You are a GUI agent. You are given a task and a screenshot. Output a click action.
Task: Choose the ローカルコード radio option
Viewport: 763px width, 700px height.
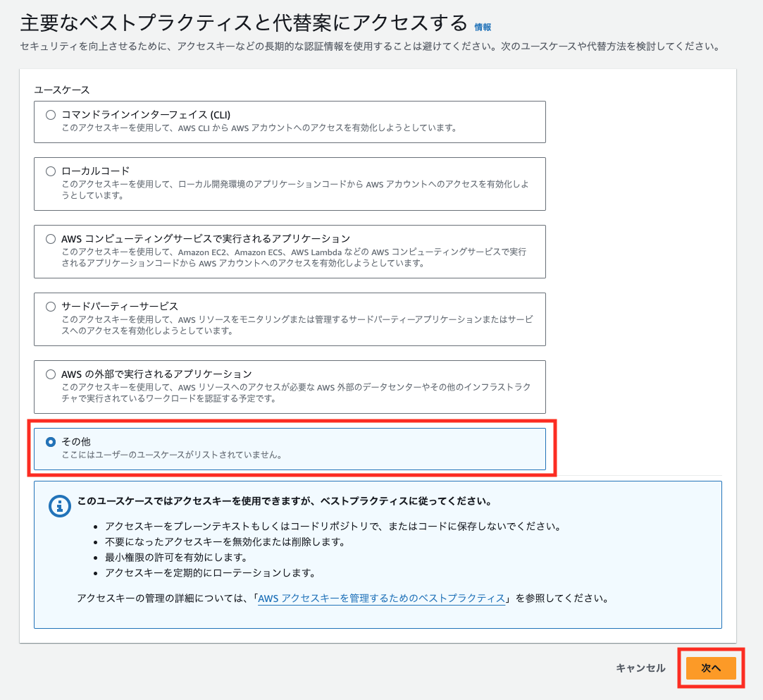click(x=50, y=171)
